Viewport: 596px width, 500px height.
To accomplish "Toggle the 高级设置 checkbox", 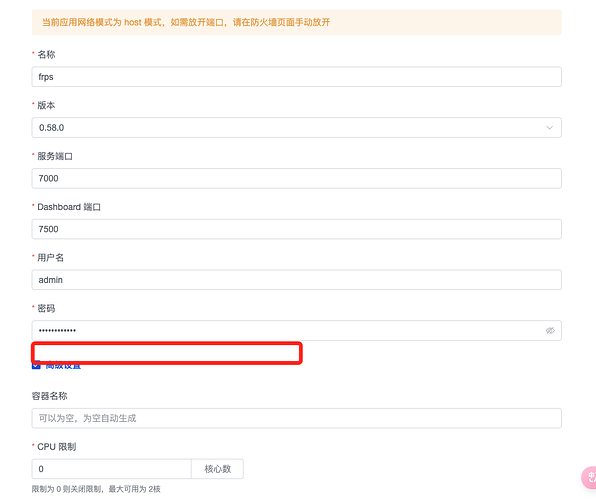I will click(36, 366).
